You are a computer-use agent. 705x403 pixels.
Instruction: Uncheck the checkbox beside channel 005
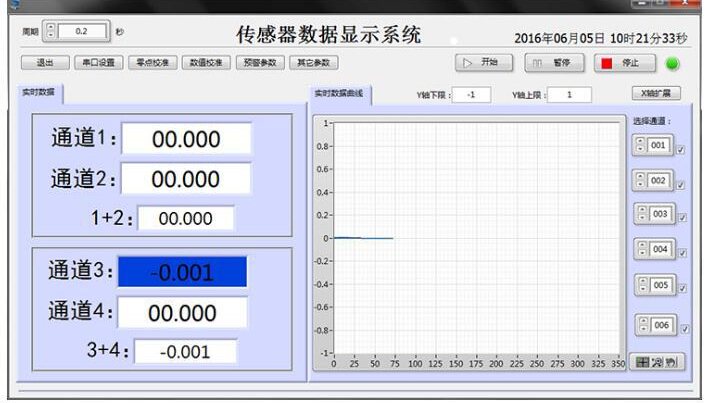point(683,288)
